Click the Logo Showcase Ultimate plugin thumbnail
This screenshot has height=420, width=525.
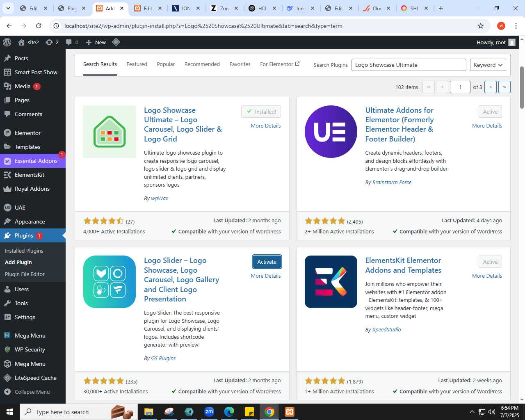click(110, 132)
